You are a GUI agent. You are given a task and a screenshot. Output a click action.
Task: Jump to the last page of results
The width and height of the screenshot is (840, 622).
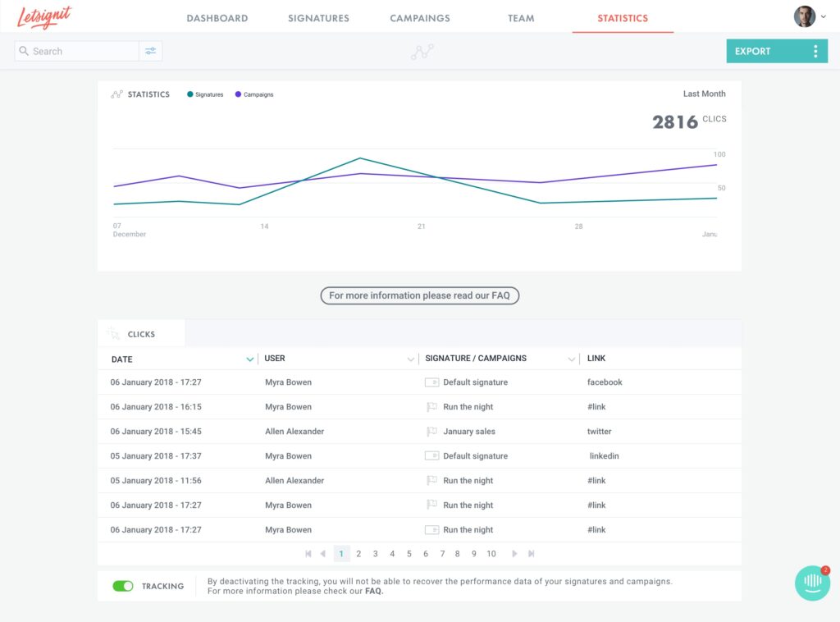point(532,554)
